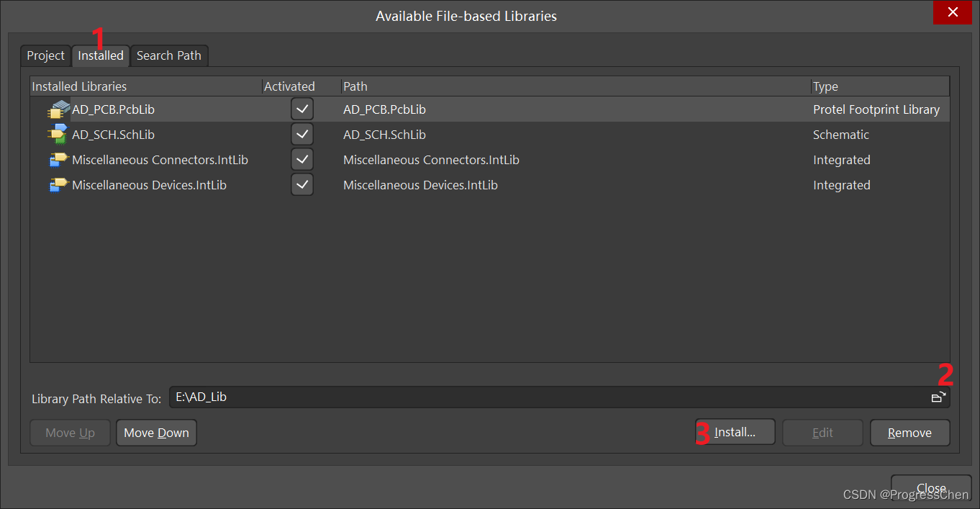Select the AD_SCH.SchLib library name
This screenshot has width=980, height=509.
coord(113,135)
